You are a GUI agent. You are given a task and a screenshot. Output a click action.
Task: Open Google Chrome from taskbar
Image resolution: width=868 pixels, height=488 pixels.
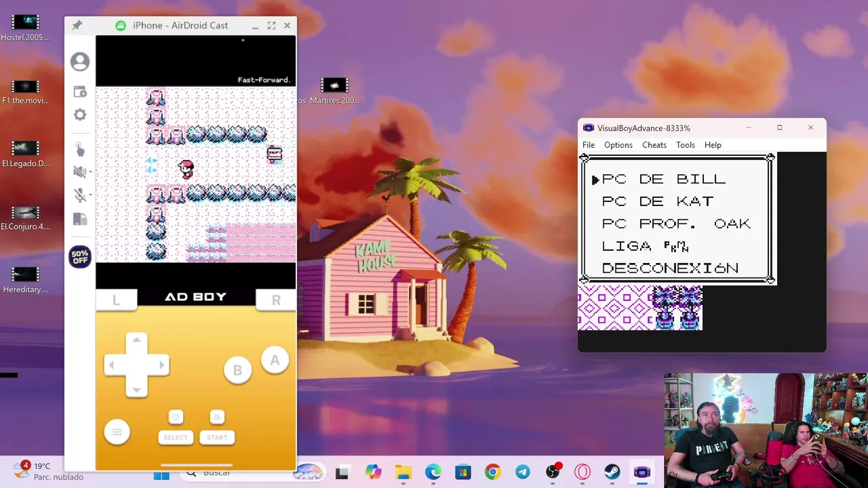tap(493, 473)
